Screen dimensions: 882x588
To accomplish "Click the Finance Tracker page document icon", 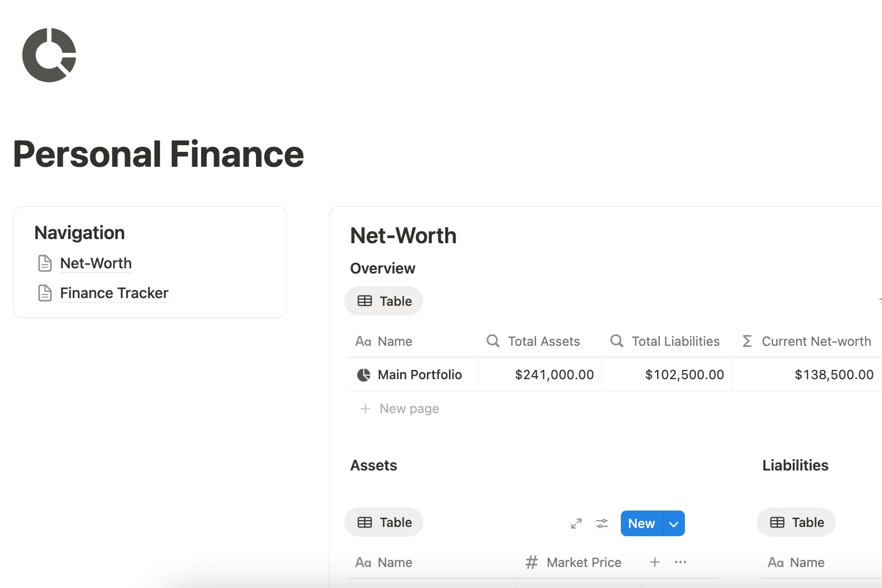I will (45, 293).
